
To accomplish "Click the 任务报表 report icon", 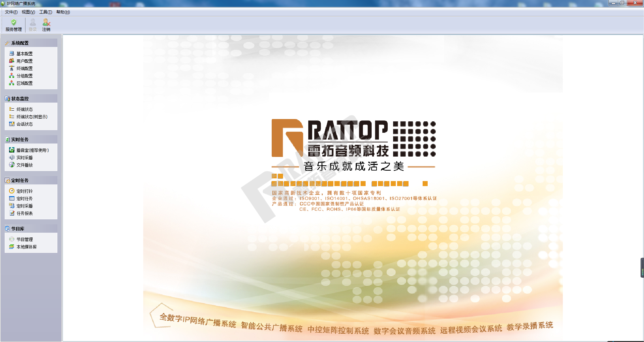I will [x=12, y=213].
